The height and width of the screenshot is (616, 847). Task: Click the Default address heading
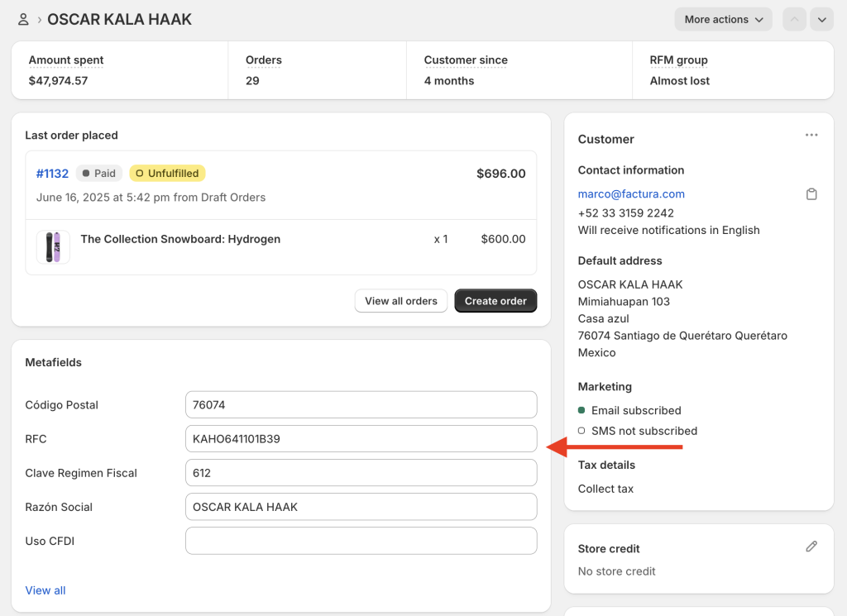pos(620,260)
